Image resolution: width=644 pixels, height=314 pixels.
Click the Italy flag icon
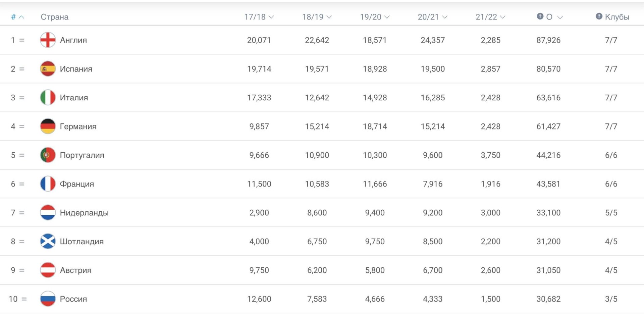(x=48, y=98)
